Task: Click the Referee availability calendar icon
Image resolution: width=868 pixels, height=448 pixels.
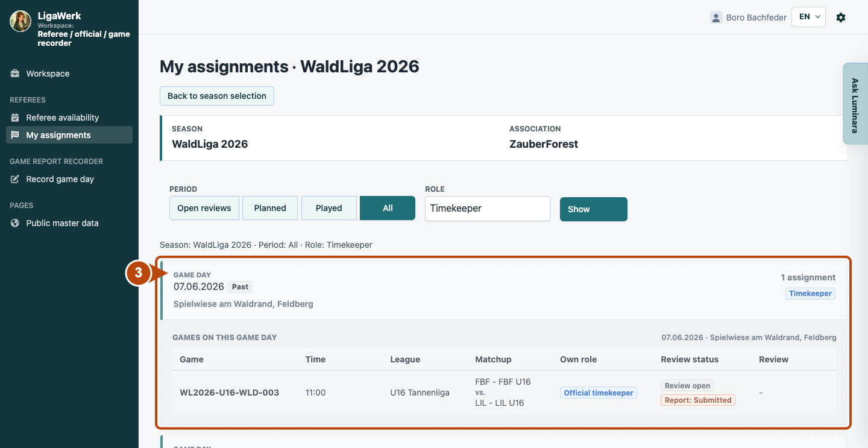Action: tap(15, 118)
